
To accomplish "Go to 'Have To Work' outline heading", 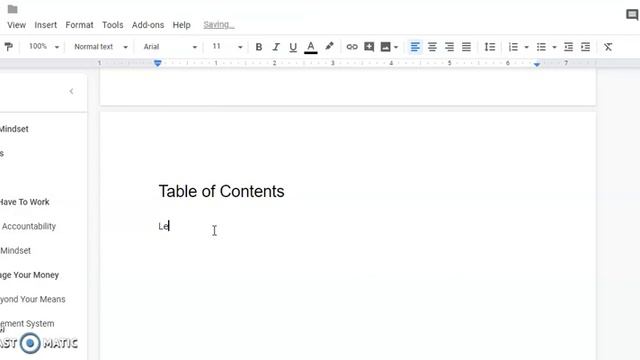I will (x=24, y=202).
